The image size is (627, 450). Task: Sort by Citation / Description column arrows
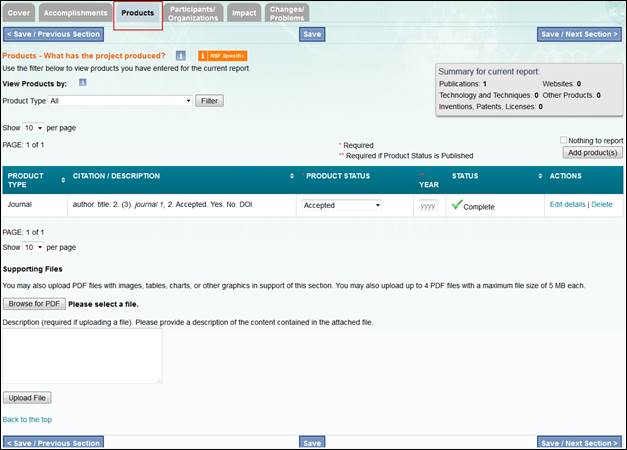click(x=291, y=176)
